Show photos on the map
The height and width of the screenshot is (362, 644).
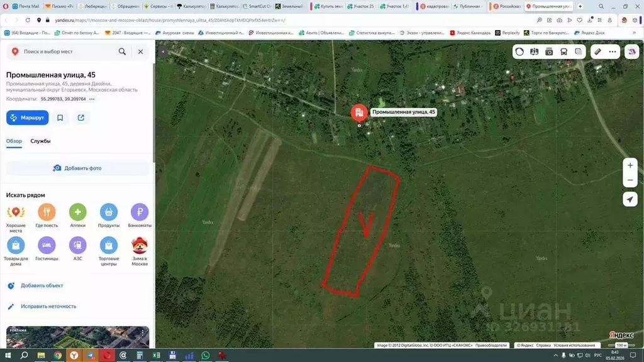point(549,52)
